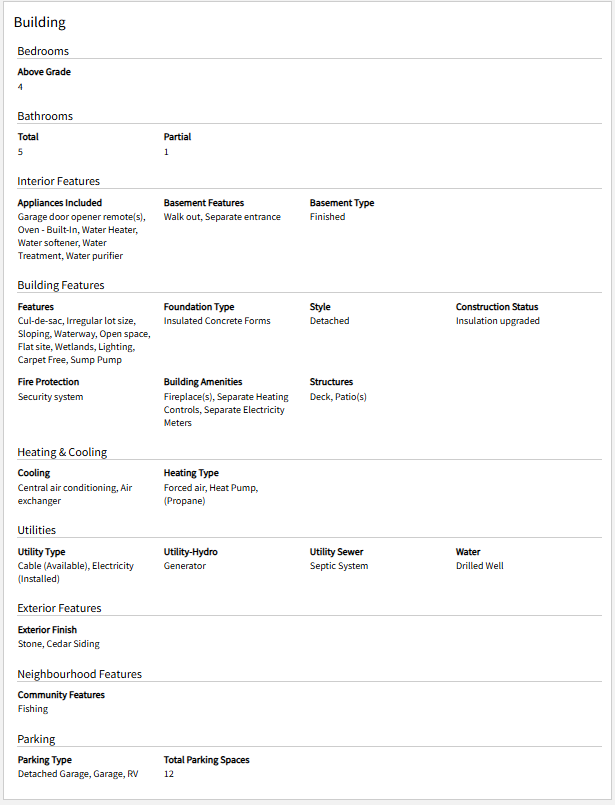This screenshot has width=615, height=805.
Task: Click the Heating & Cooling heading
Action: [x=62, y=452]
